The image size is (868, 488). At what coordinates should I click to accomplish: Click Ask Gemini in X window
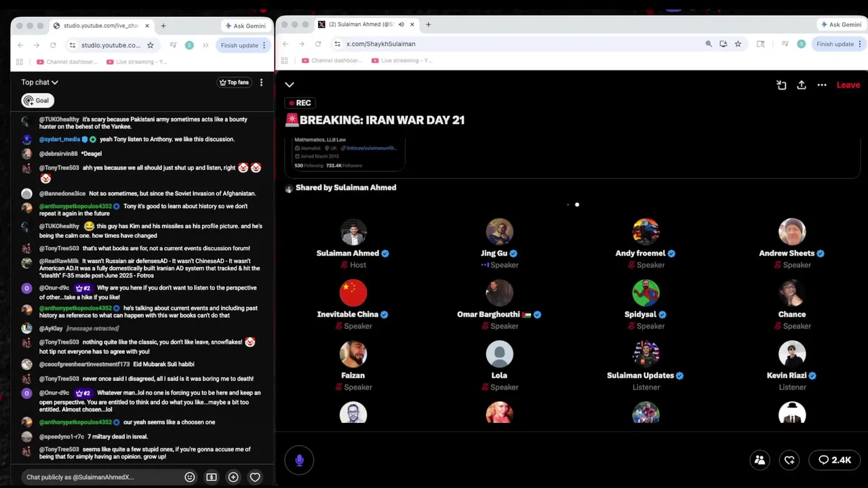841,24
